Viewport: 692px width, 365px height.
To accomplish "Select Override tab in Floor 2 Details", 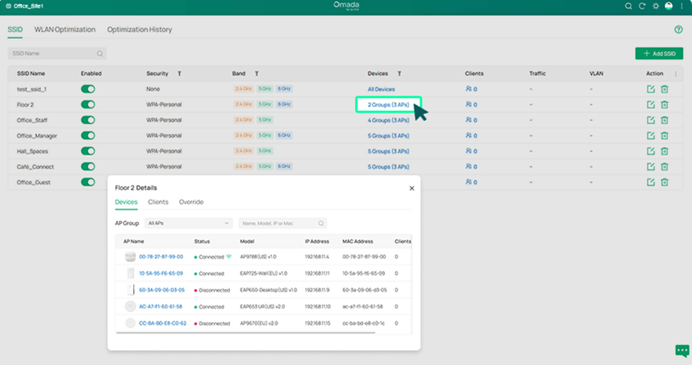I will point(191,202).
